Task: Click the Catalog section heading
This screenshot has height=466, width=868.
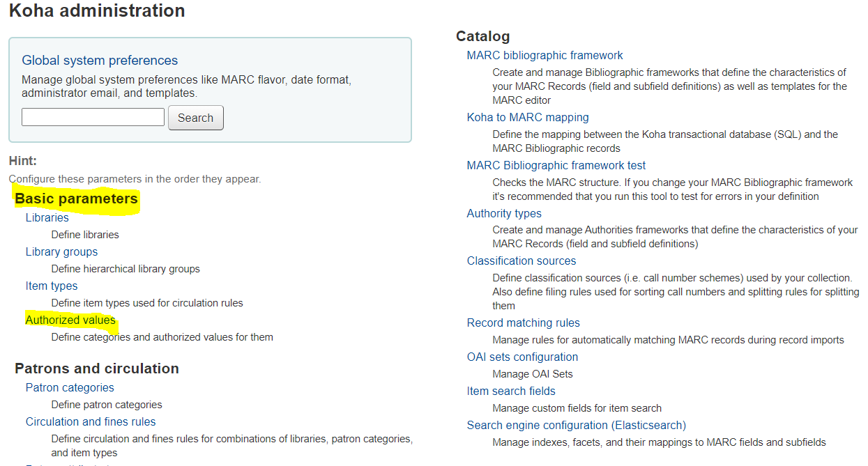Action: [x=483, y=36]
